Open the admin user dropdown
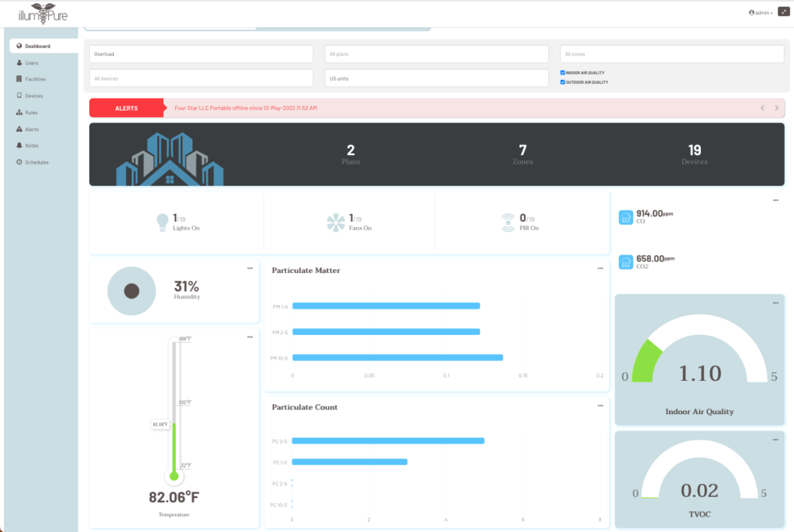The image size is (794, 532). [x=761, y=12]
